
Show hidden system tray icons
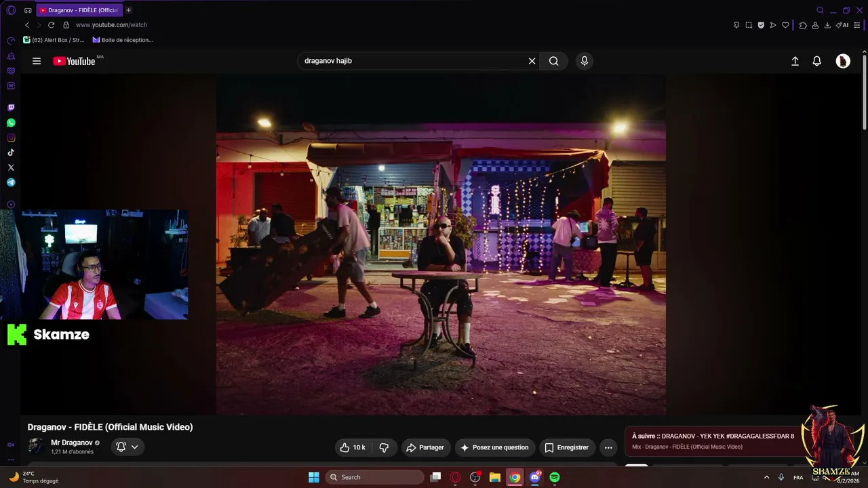pos(767,477)
